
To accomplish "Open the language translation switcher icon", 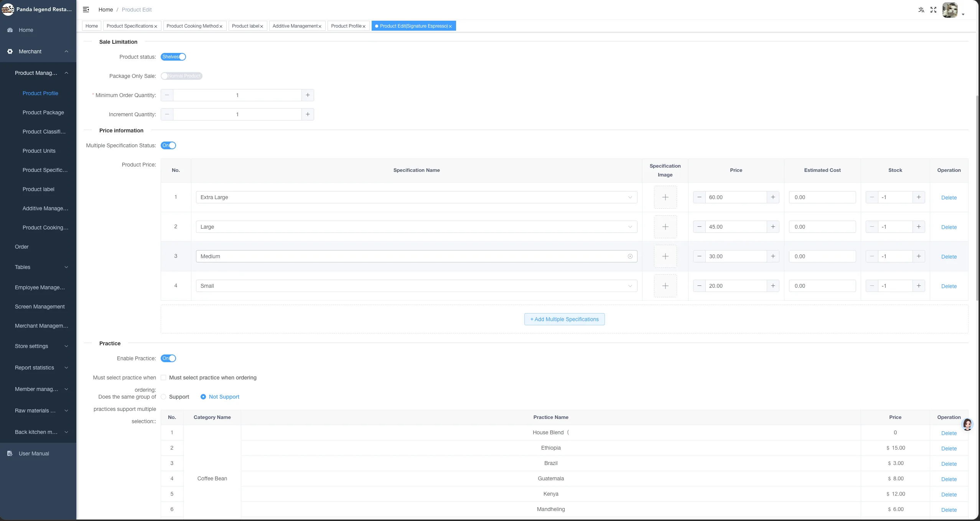I will coord(921,10).
